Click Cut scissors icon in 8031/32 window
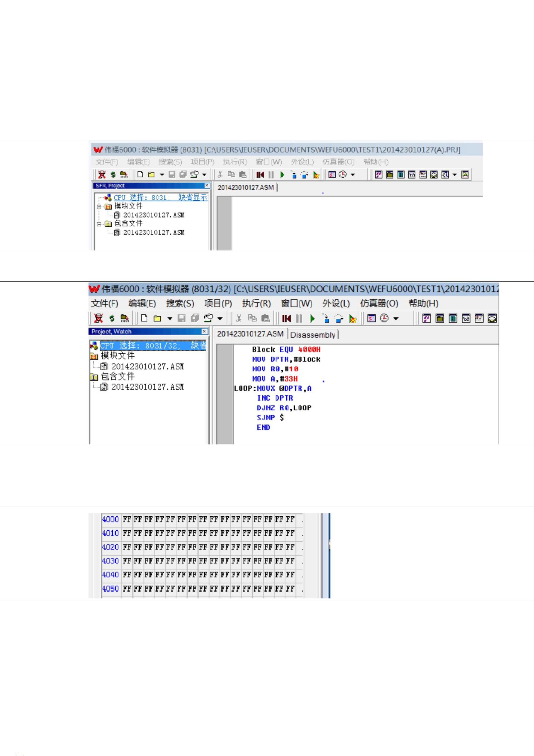 click(x=239, y=318)
